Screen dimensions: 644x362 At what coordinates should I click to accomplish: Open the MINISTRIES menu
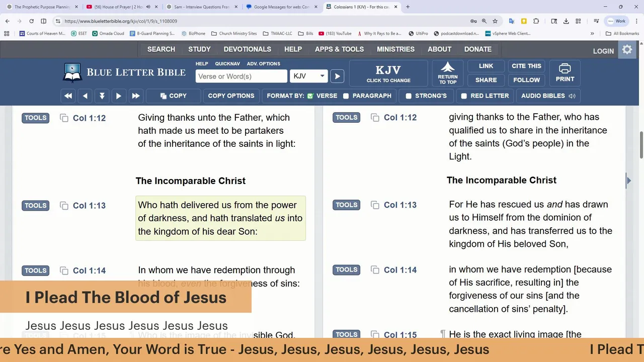pyautogui.click(x=396, y=49)
